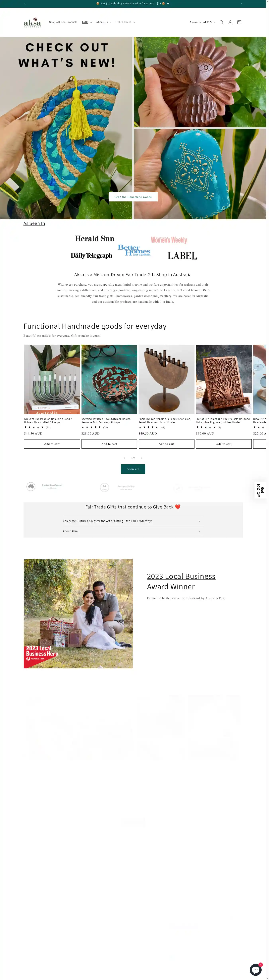Go to previous product carousel slide

[124, 458]
